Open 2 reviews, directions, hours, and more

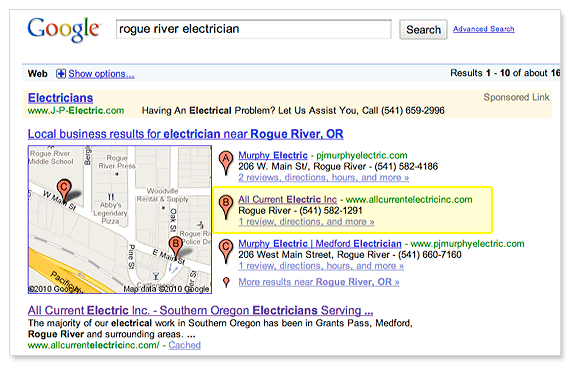(x=324, y=177)
